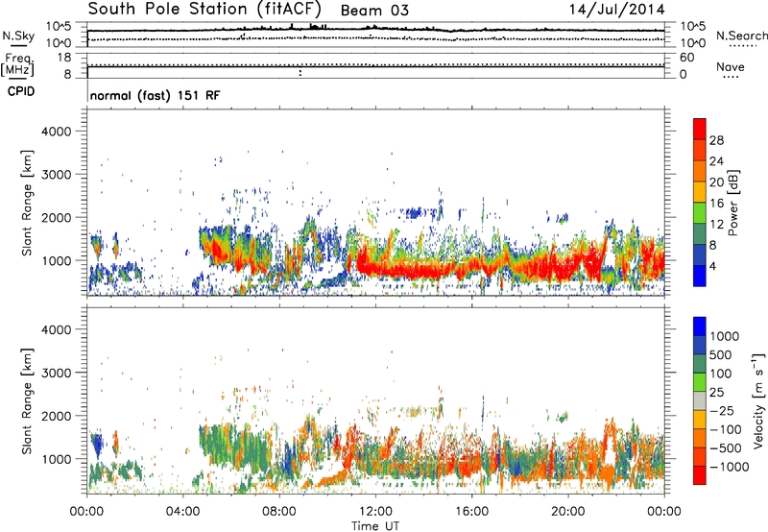
Task: Click the "Velocity [m s⁻¹]" colorbar title
Action: click(758, 400)
